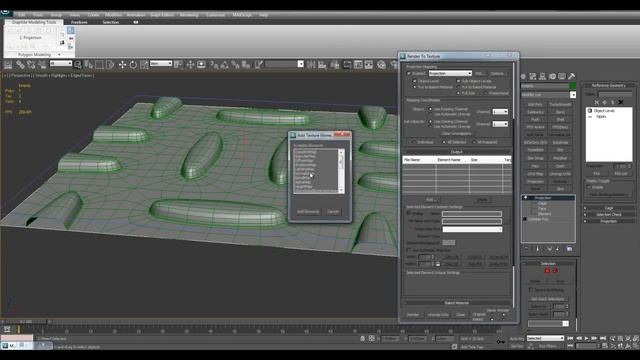Click Add Elements button in dialog
The height and width of the screenshot is (360, 640).
point(308,212)
